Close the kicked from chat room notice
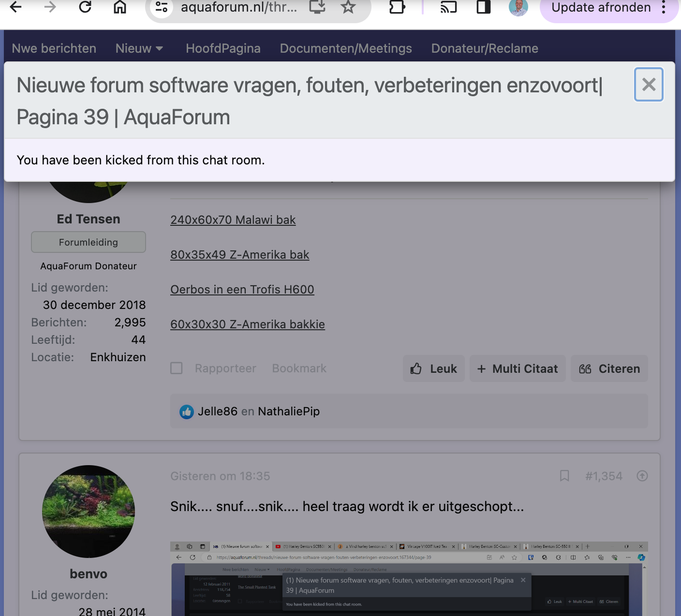This screenshot has width=681, height=616. (648, 85)
